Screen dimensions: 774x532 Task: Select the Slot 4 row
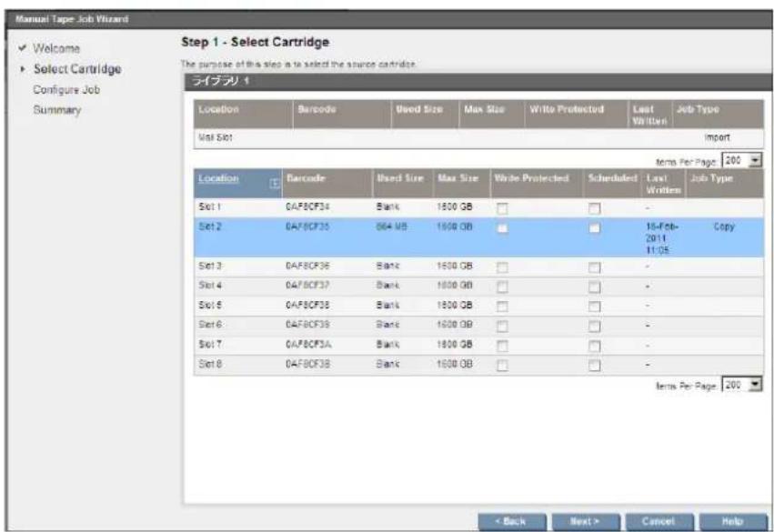pos(478,286)
